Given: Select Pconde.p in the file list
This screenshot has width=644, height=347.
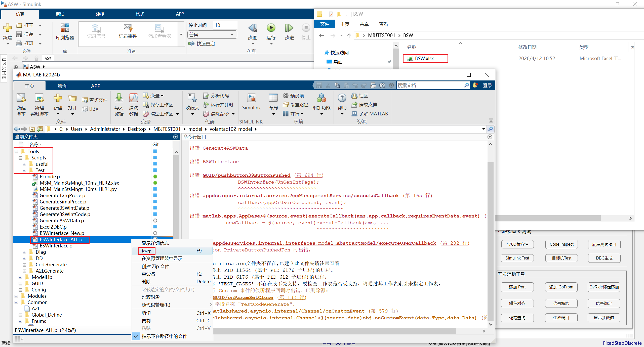Looking at the screenshot, I should click(50, 177).
